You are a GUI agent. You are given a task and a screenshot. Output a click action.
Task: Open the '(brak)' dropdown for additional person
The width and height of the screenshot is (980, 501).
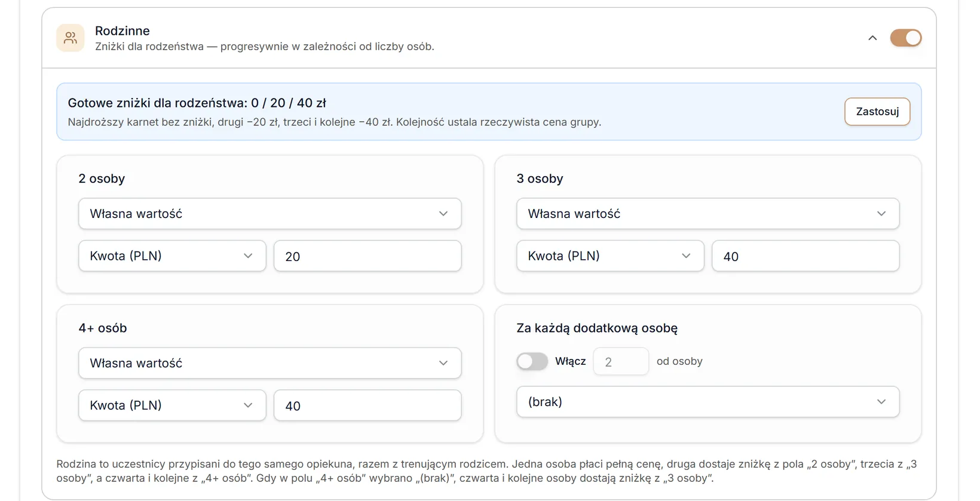[x=708, y=402]
